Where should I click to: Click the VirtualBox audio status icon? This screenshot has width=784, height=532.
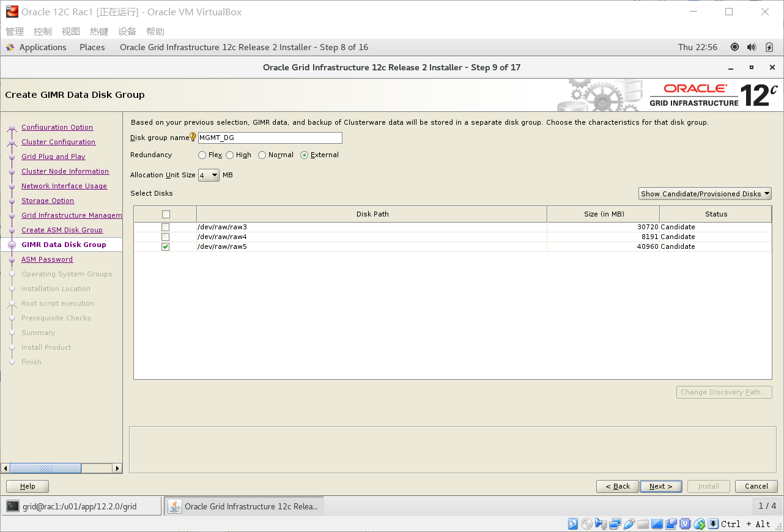(601, 524)
